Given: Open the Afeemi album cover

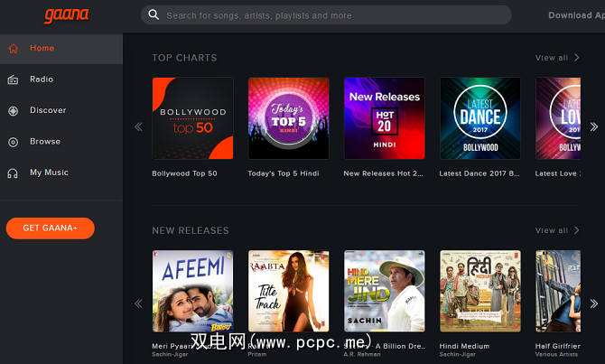Looking at the screenshot, I should click(x=192, y=291).
